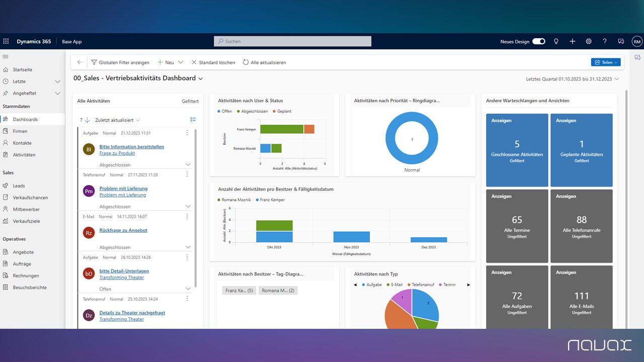Open more options for 21.12.2023 Aufgabe
This screenshot has height=362, width=644.
[187, 133]
